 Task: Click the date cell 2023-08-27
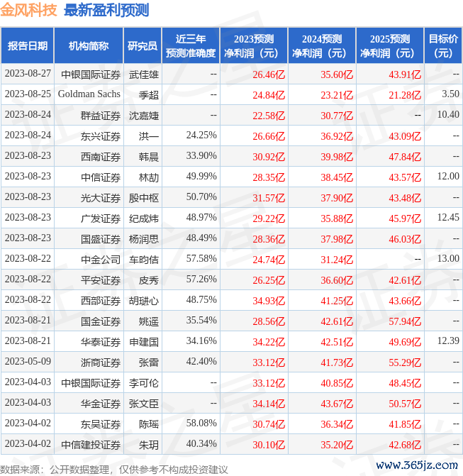click(x=28, y=74)
